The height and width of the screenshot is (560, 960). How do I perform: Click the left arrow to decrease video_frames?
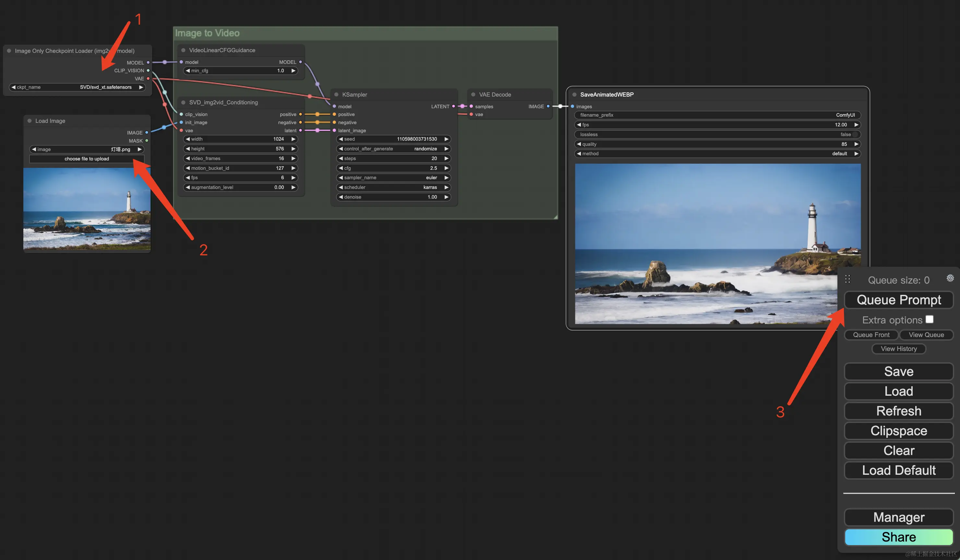tap(187, 158)
